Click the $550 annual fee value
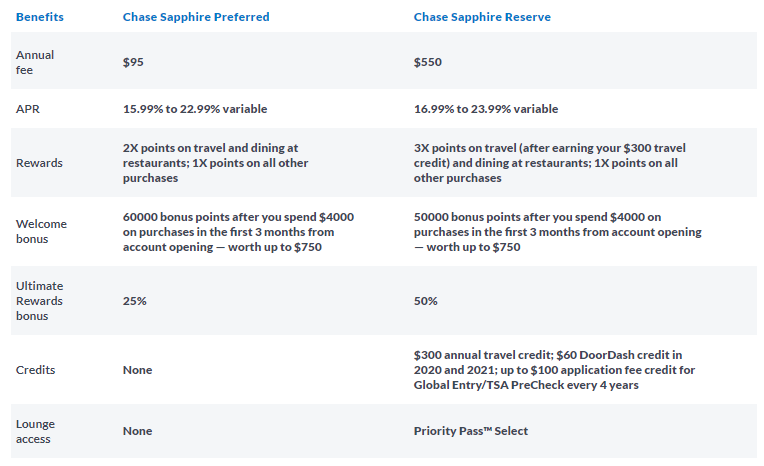 click(428, 62)
